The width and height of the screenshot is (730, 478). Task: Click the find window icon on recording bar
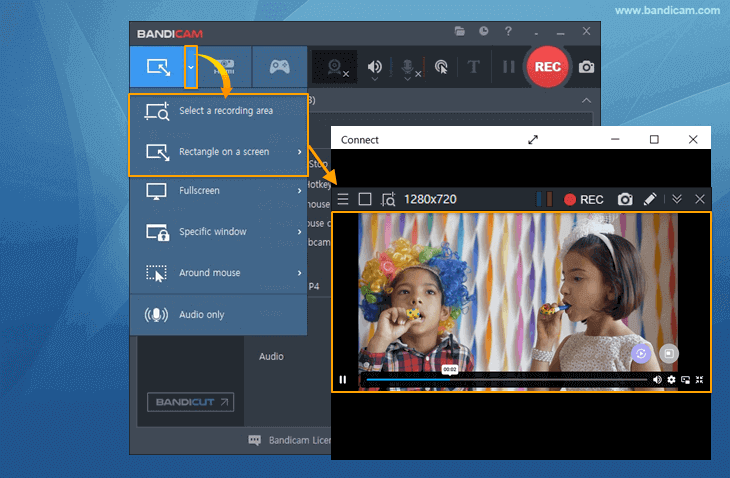[x=388, y=199]
